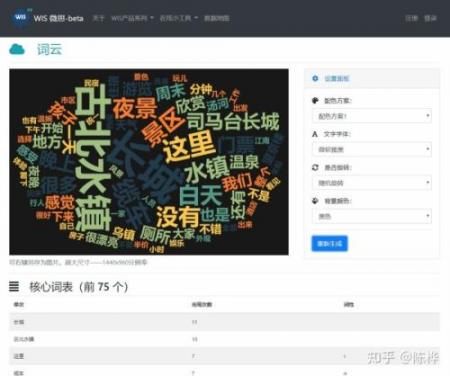Click the 白天 word in the cloud
Image resolution: width=450 pixels, height=376 pixels.
pos(201,196)
